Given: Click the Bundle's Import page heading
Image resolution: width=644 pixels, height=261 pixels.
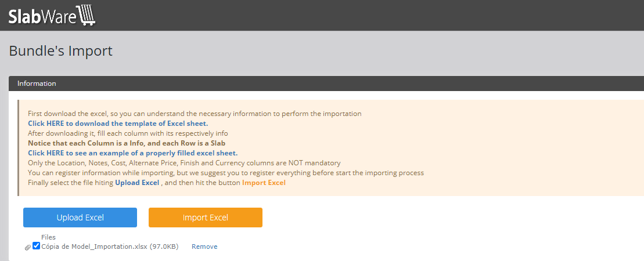Looking at the screenshot, I should coord(61,51).
